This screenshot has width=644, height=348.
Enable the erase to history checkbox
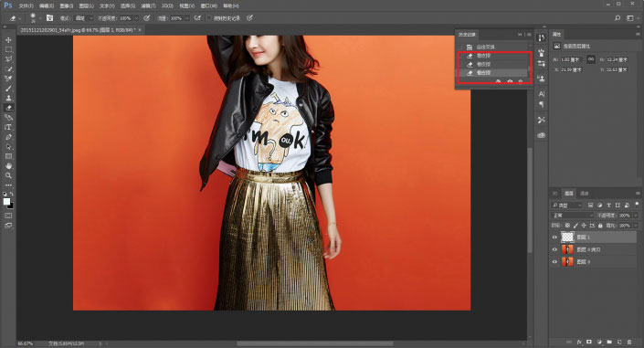tap(209, 18)
